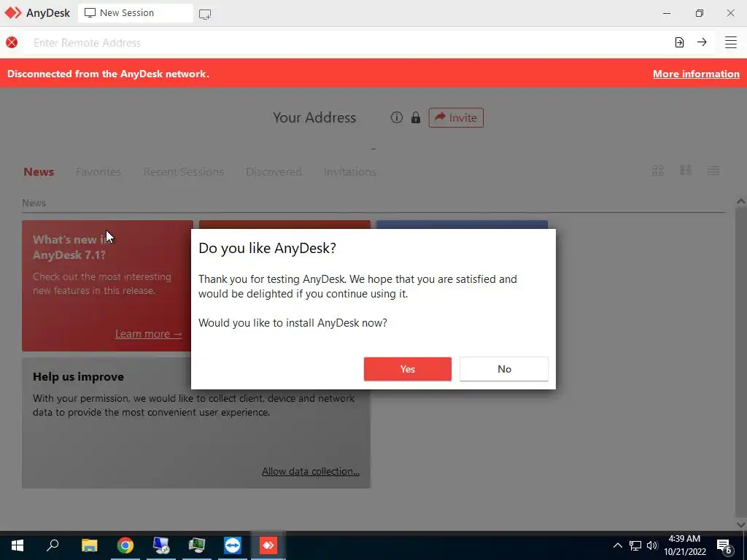
Task: Switch to the Discovered tab
Action: pyautogui.click(x=274, y=171)
